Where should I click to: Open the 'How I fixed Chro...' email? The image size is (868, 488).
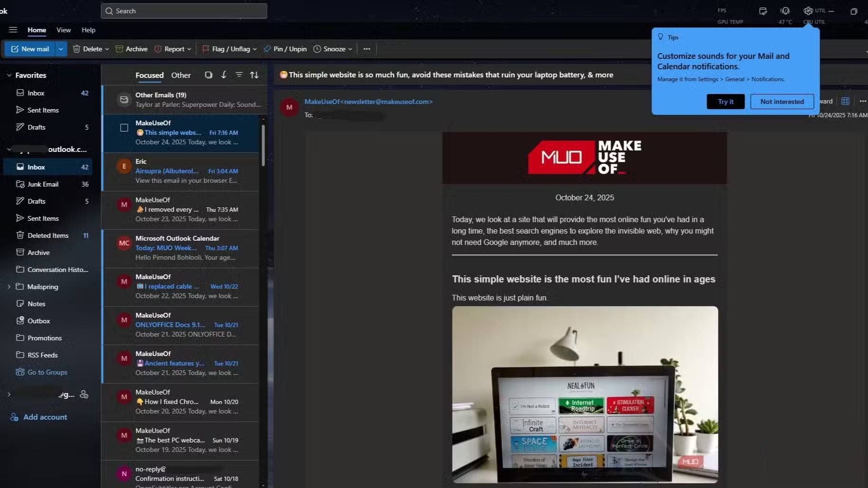(181, 402)
